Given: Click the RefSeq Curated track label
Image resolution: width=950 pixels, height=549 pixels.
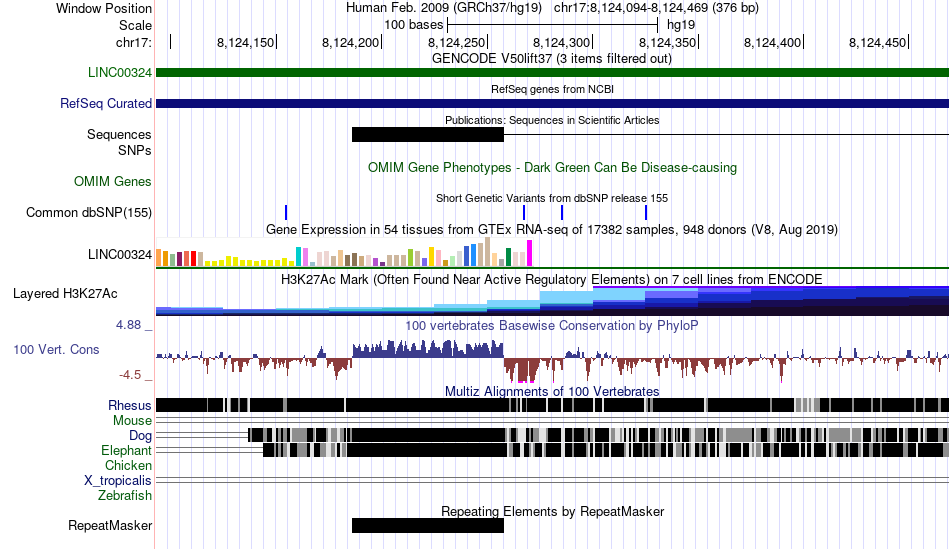Looking at the screenshot, I should 105,104.
